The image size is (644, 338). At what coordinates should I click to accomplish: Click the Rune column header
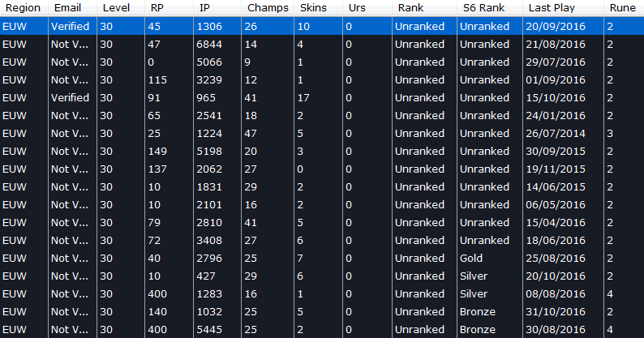624,8
